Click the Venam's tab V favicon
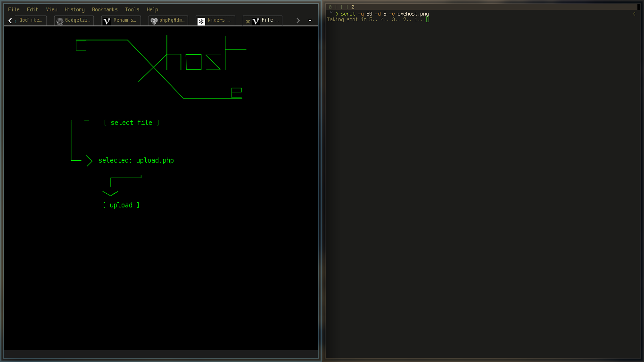 click(x=107, y=21)
